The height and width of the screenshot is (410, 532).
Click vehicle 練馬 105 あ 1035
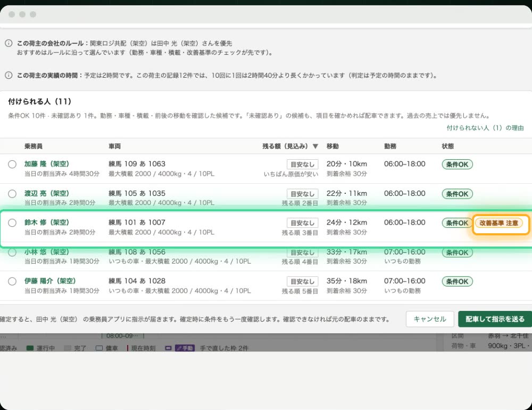(137, 193)
